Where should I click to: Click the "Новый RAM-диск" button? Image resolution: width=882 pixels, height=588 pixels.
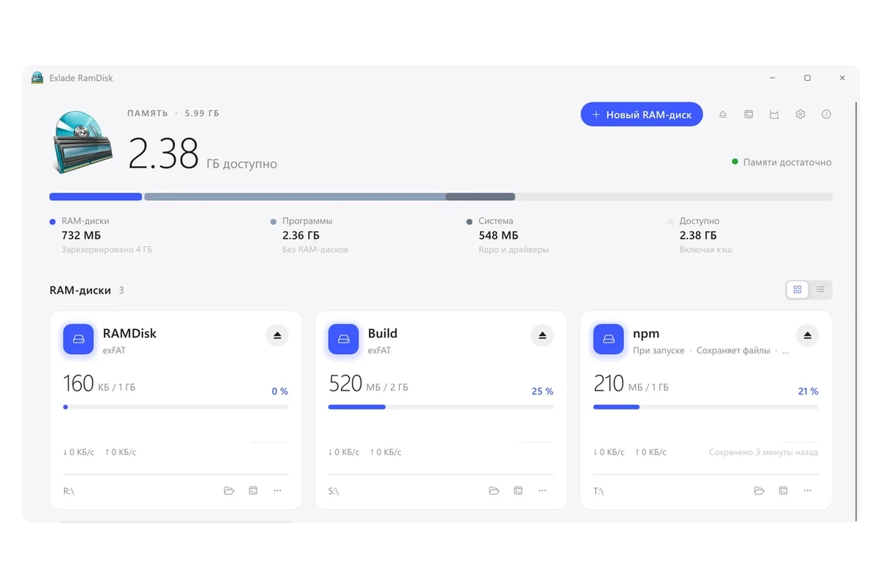click(642, 115)
